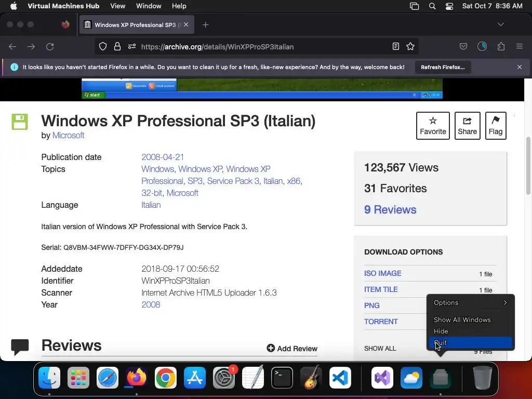Open the Service Pack 3 topic link

pyautogui.click(x=233, y=181)
